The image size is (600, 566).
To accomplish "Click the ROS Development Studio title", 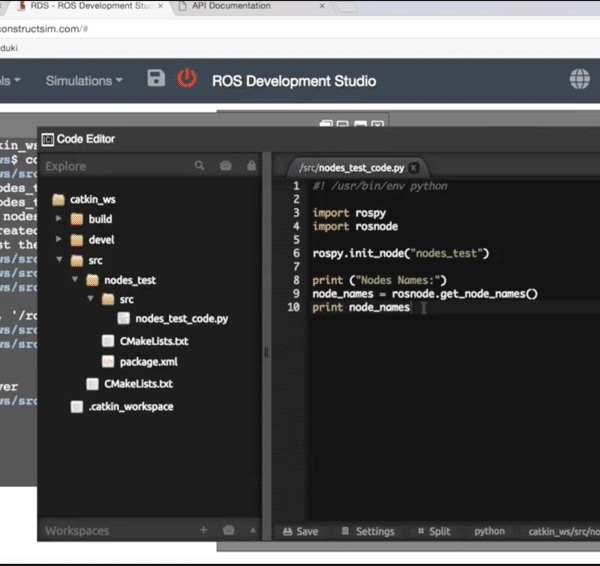I will 294,81.
